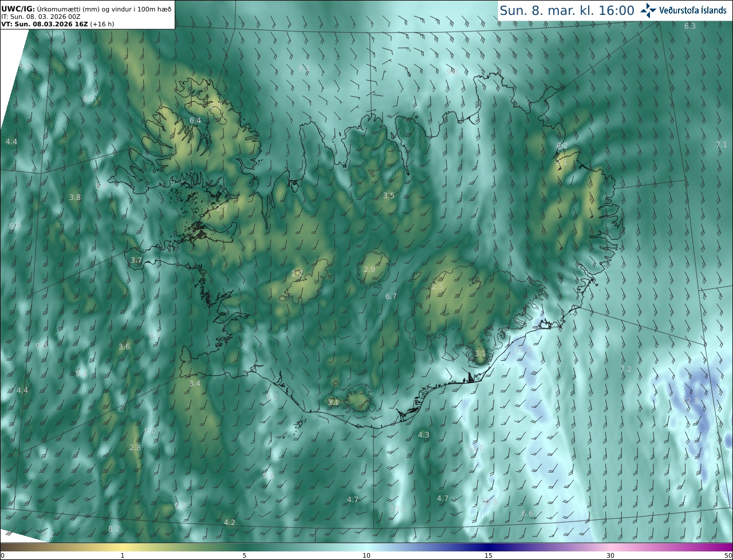
Task: Click the '50' tick label on the color scale
Action: click(728, 555)
